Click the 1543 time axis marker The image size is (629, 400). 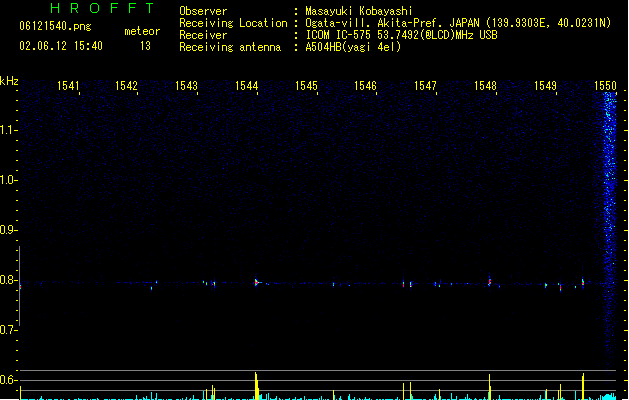(187, 86)
